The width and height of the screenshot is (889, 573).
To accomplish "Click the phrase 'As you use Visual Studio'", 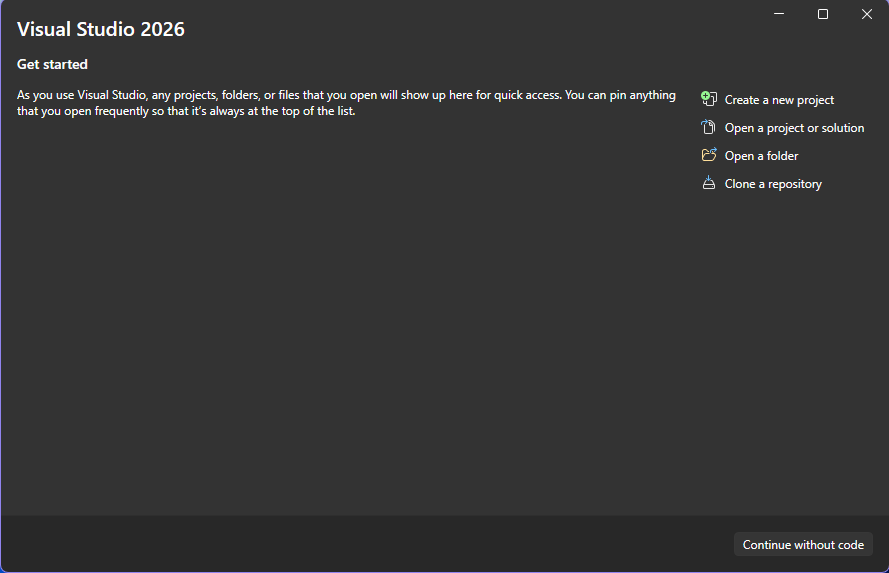I will coord(81,95).
